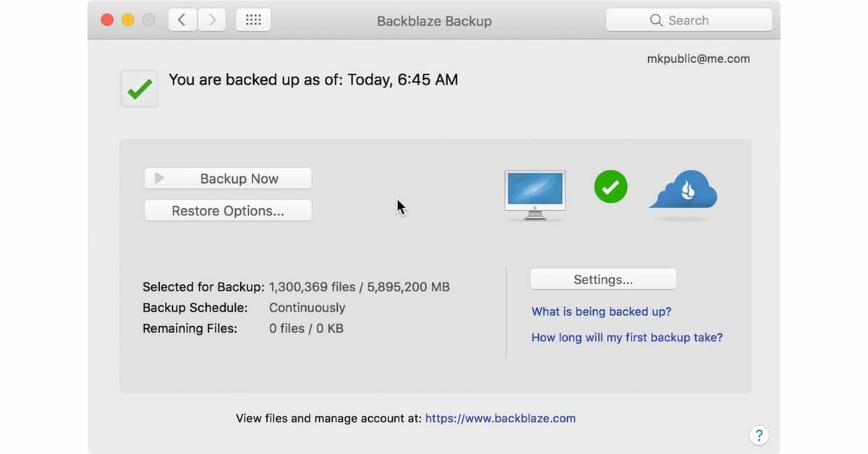
Task: Click the '0 files / 0 KB' remaining value
Action: [x=306, y=329]
